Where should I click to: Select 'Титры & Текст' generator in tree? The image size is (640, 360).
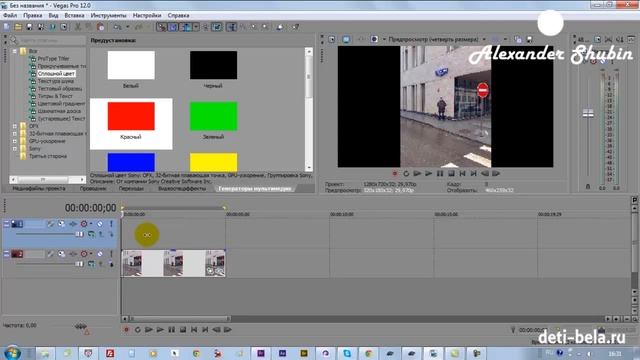tap(55, 96)
